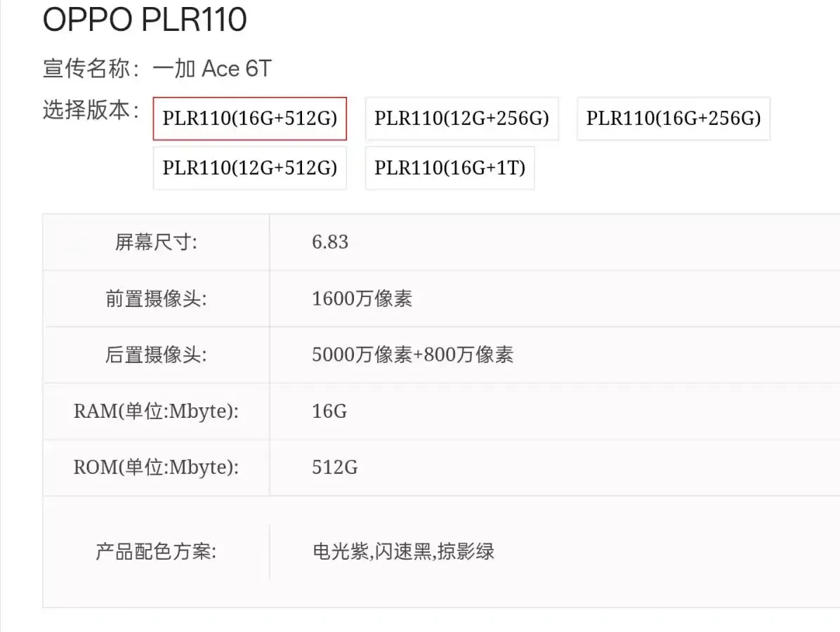Screen dimensions: 840x632
Task: Click the 后置摄像头 row label
Action: click(x=156, y=355)
